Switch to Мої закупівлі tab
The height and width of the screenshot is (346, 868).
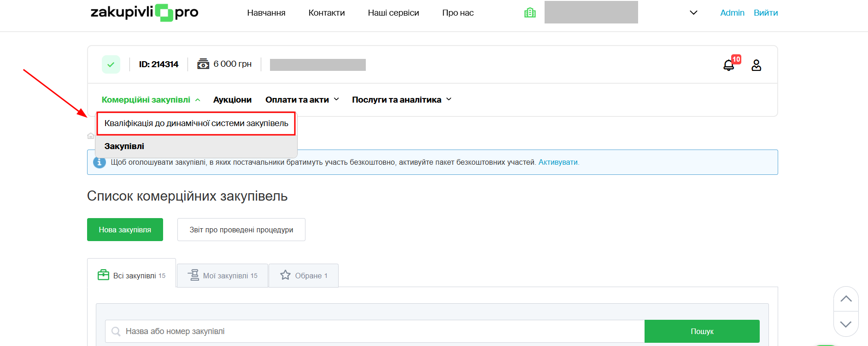[223, 276]
